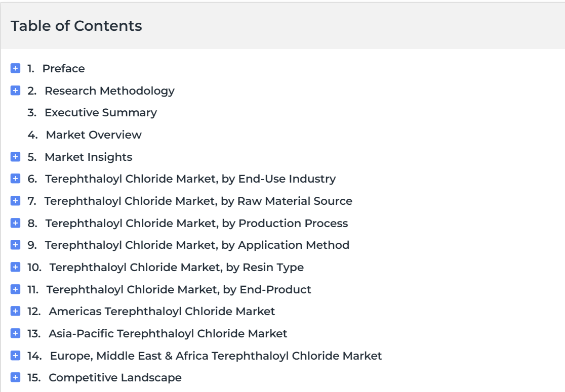Expand Competitive Landscape plus icon

tap(16, 377)
